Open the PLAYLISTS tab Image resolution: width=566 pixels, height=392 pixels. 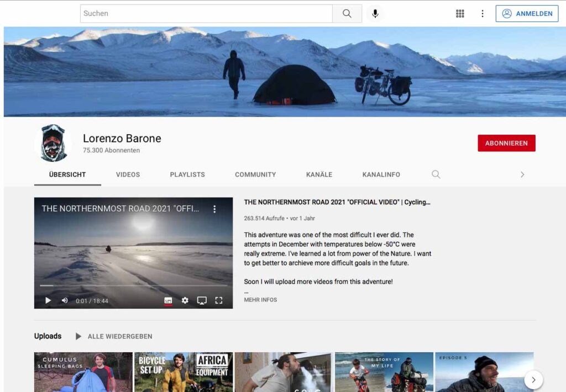click(x=187, y=174)
